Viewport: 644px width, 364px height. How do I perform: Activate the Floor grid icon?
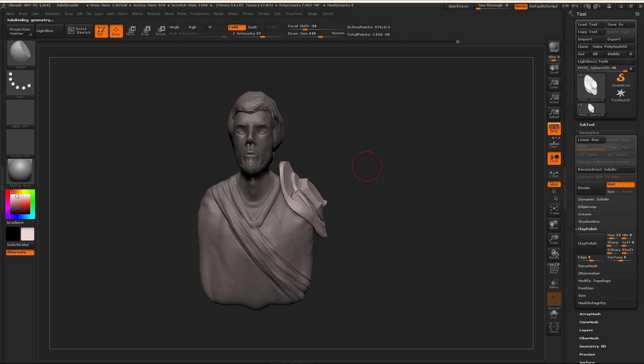tap(554, 144)
